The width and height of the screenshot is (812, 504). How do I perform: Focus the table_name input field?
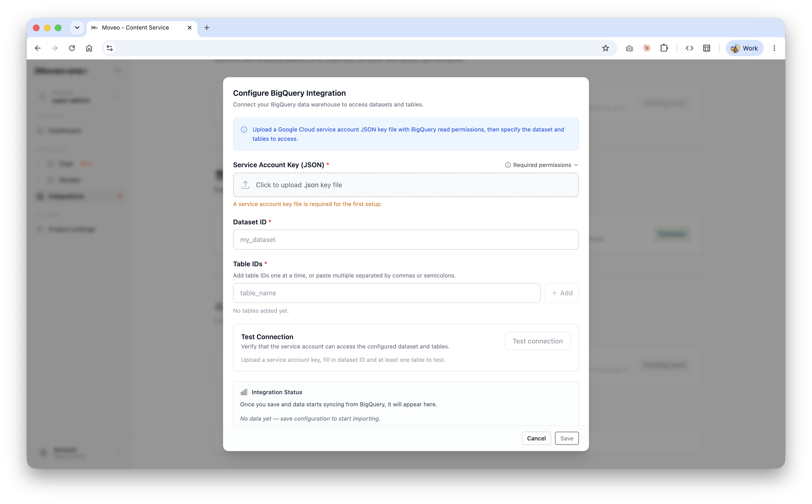(x=387, y=293)
